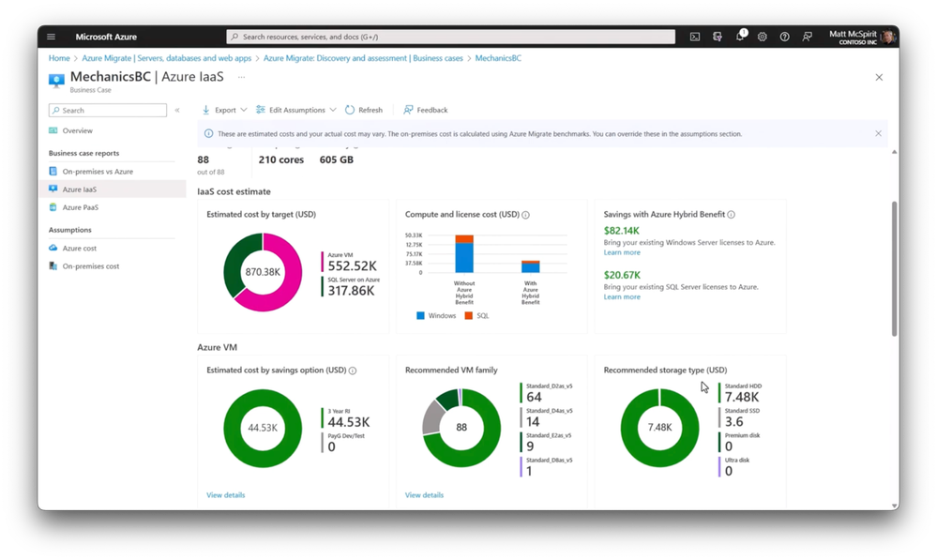Image resolution: width=937 pixels, height=560 pixels.
Task: Click the MechanicsBC business case icon
Action: [56, 81]
